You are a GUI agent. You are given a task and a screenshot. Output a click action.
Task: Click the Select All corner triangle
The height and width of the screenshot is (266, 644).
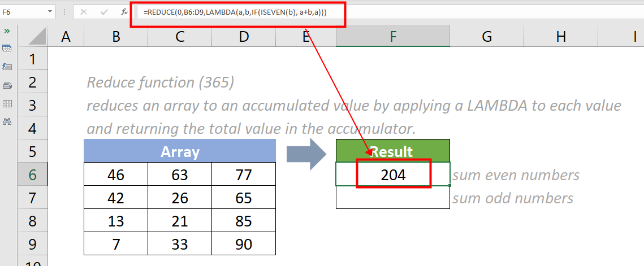click(x=37, y=37)
